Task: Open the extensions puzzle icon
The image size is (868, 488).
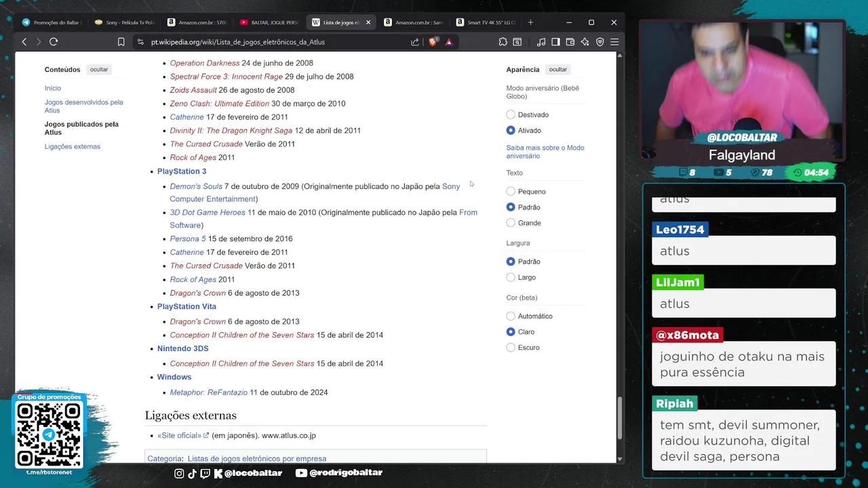Action: [502, 42]
